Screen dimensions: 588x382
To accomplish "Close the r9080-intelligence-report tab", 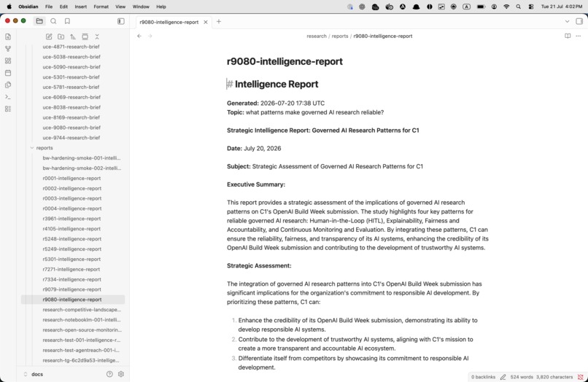I will click(x=206, y=22).
